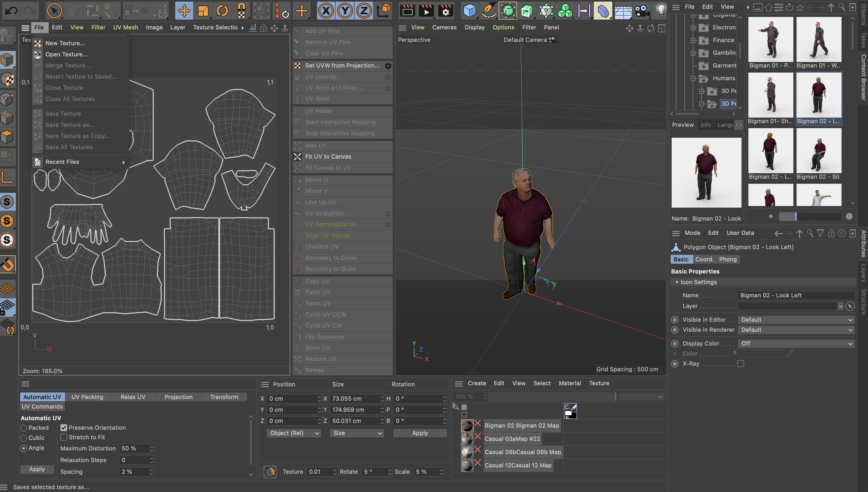
Task: Select Casual 03aMap #22 material
Action: (x=512, y=439)
